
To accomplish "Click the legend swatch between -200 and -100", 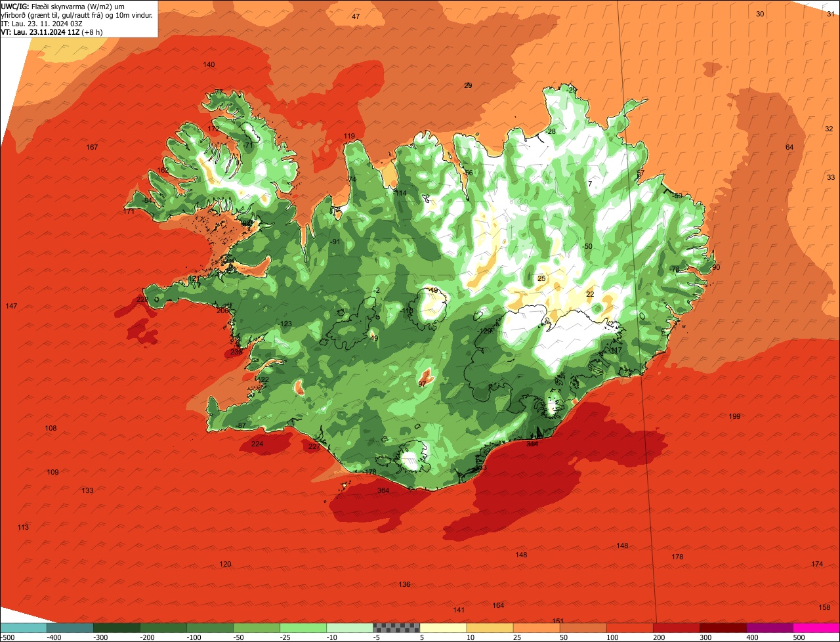I will [163, 628].
